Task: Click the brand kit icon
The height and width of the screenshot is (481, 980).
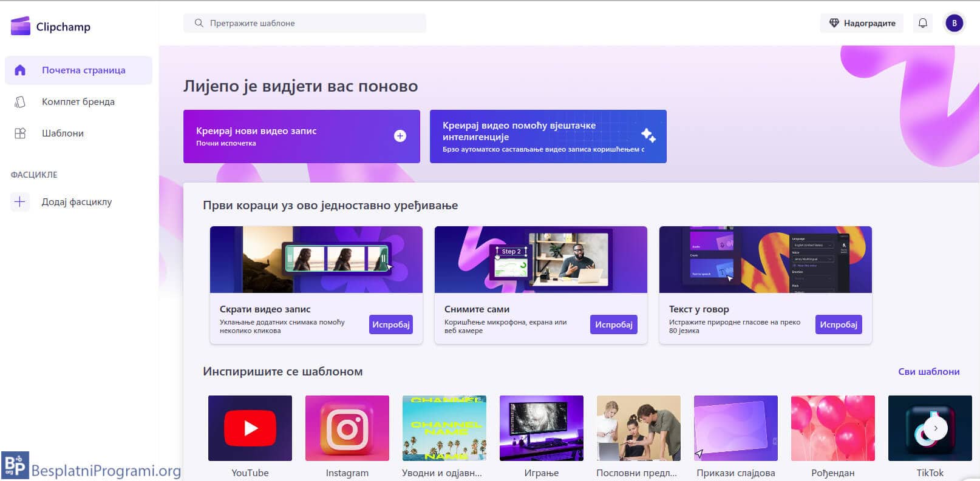Action: pyautogui.click(x=20, y=102)
